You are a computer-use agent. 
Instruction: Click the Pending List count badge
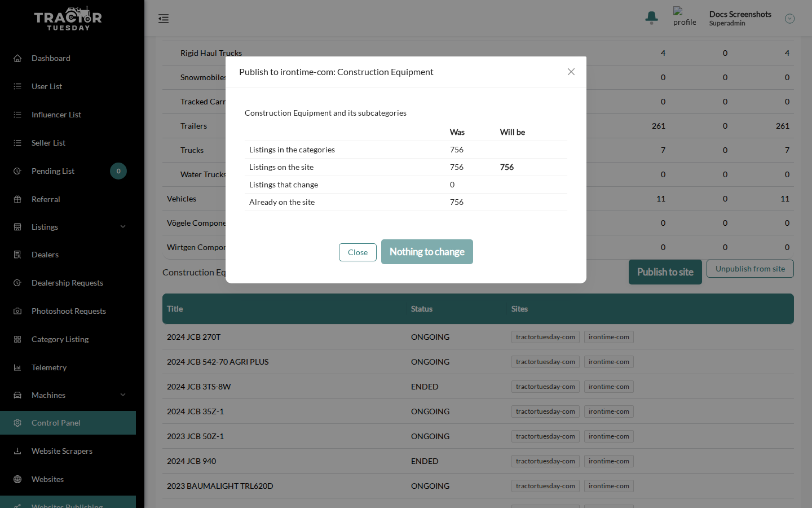tap(118, 171)
